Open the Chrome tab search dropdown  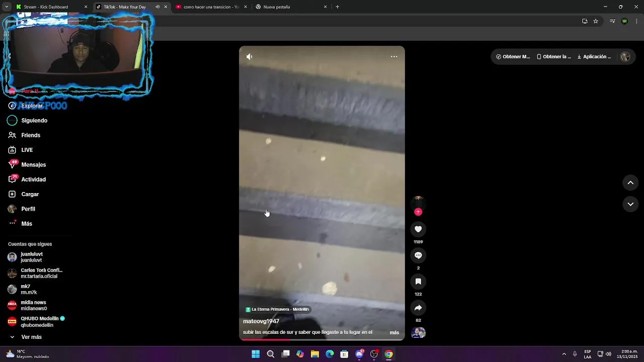7,7
